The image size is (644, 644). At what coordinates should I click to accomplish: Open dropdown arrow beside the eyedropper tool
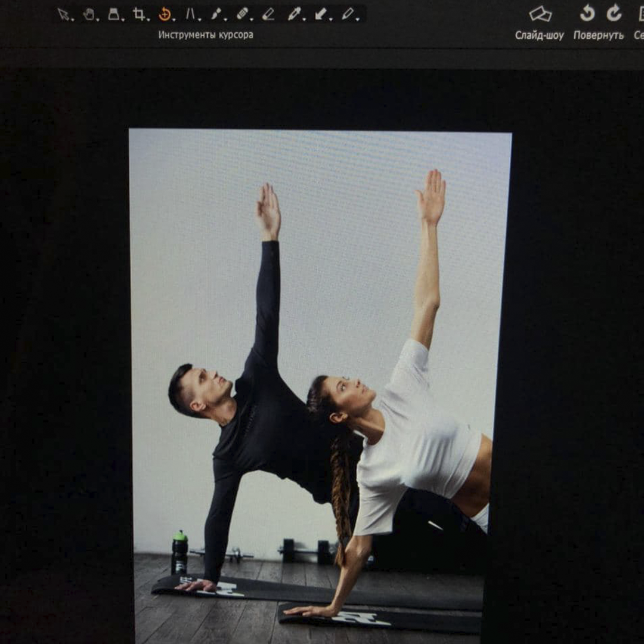pyautogui.click(x=304, y=19)
